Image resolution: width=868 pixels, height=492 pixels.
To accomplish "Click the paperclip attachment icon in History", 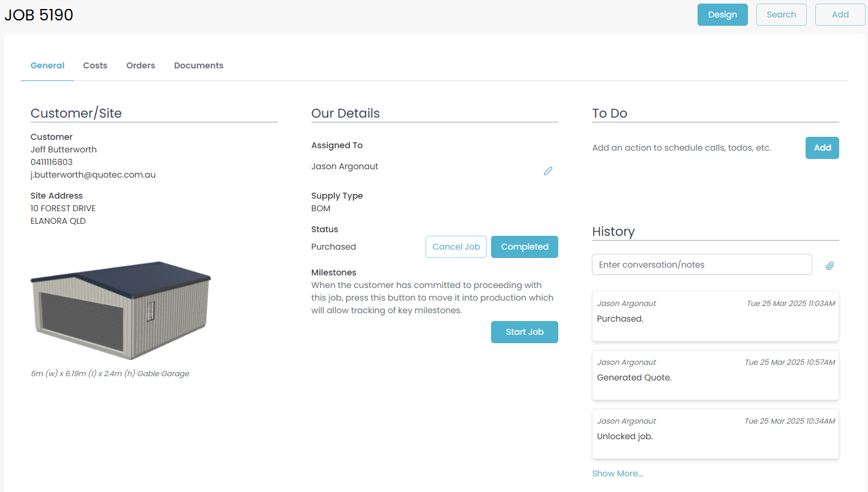I will click(x=830, y=265).
